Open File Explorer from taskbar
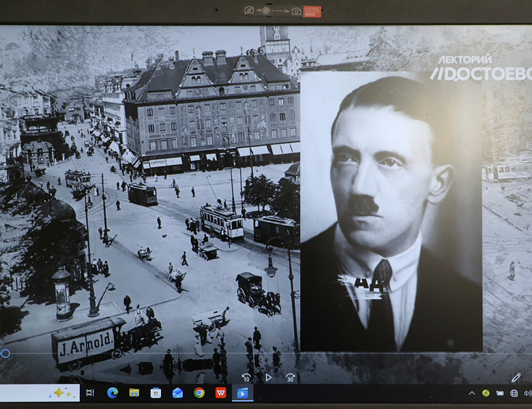This screenshot has width=532, height=409. click(134, 393)
